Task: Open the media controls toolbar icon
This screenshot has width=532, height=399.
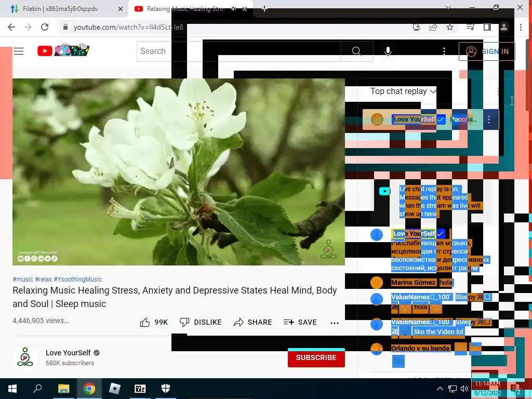Action: (x=470, y=27)
